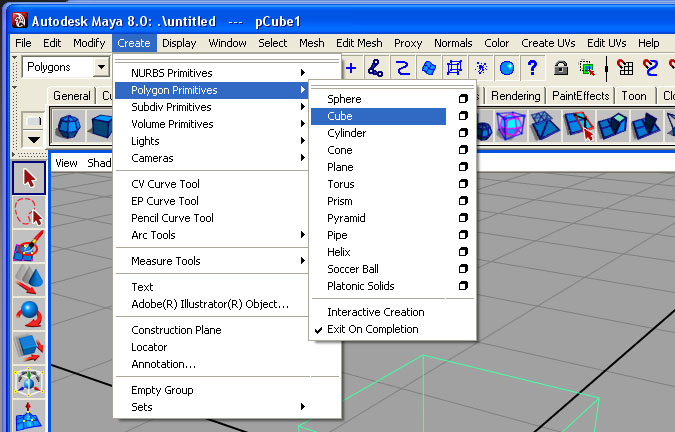Select the Scale tool with cube icon
Image resolution: width=675 pixels, height=432 pixels.
coord(30,349)
